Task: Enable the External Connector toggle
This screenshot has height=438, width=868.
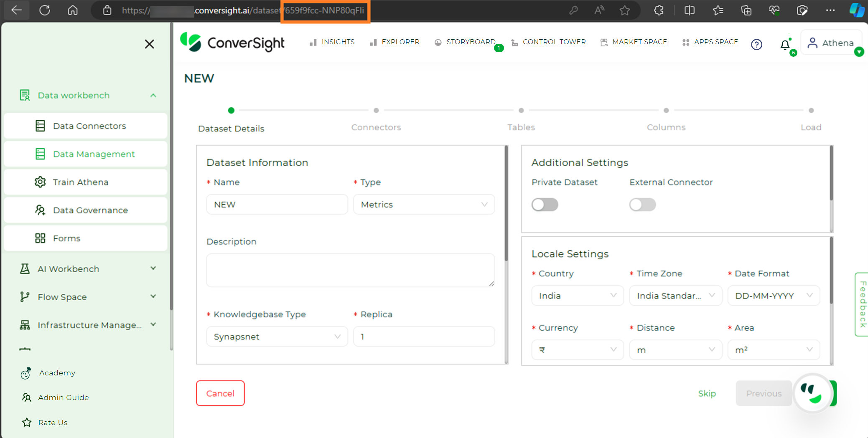Action: (642, 204)
